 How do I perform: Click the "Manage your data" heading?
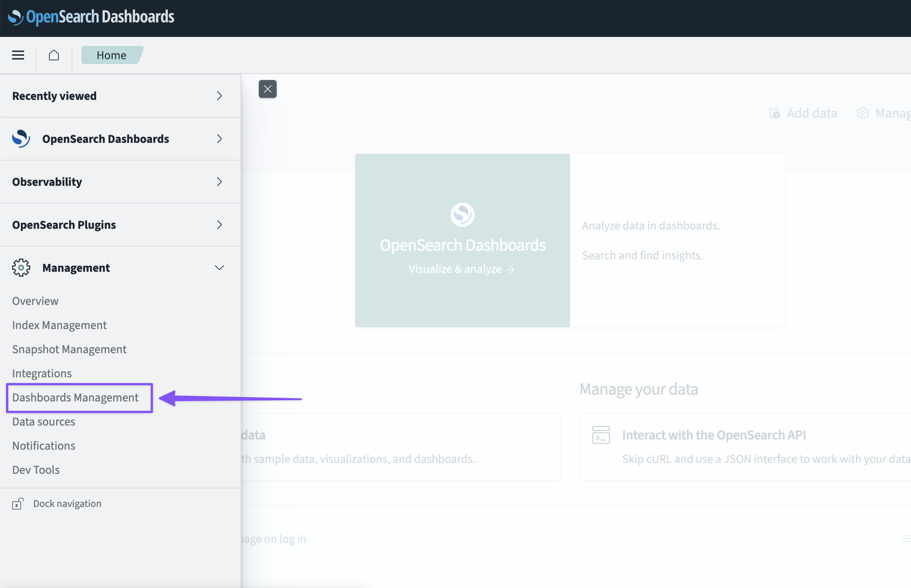[639, 389]
